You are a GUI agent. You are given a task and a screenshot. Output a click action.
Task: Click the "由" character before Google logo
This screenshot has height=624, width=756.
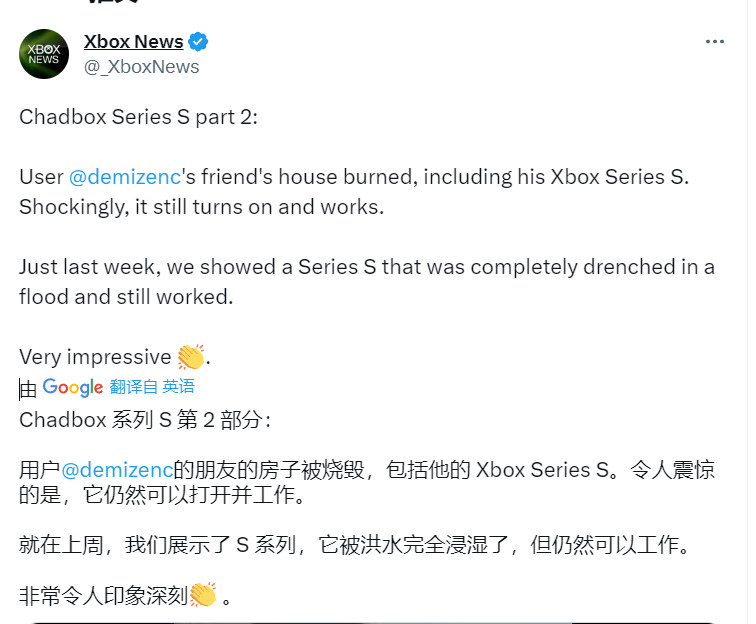pos(28,388)
